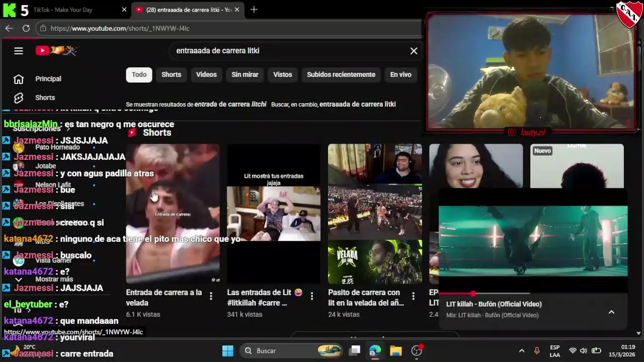Screen dimensions: 644x362
Task: Open Wi-Fi network tray icon
Action: [573, 351]
